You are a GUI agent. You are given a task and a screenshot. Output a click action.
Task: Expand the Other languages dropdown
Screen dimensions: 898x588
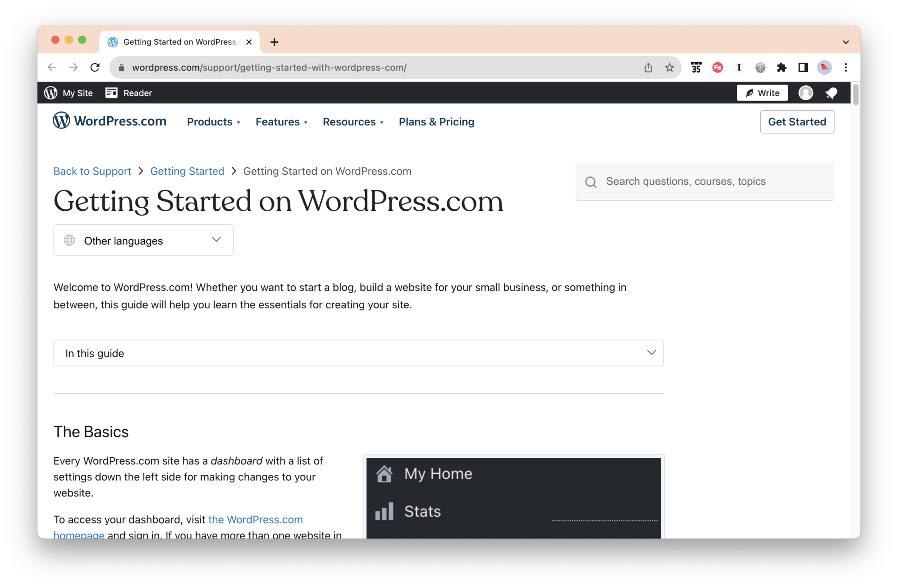[143, 240]
